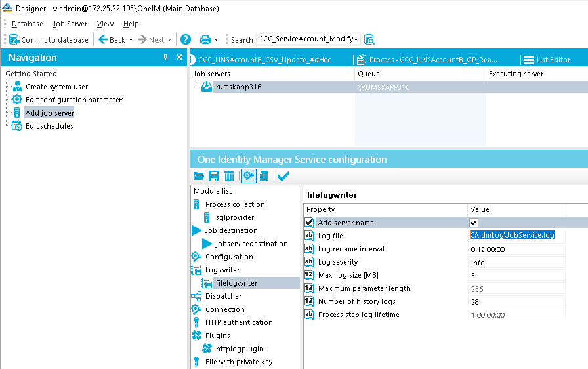Click the save disk icon in service configuration
The width and height of the screenshot is (588, 369).
tap(214, 176)
